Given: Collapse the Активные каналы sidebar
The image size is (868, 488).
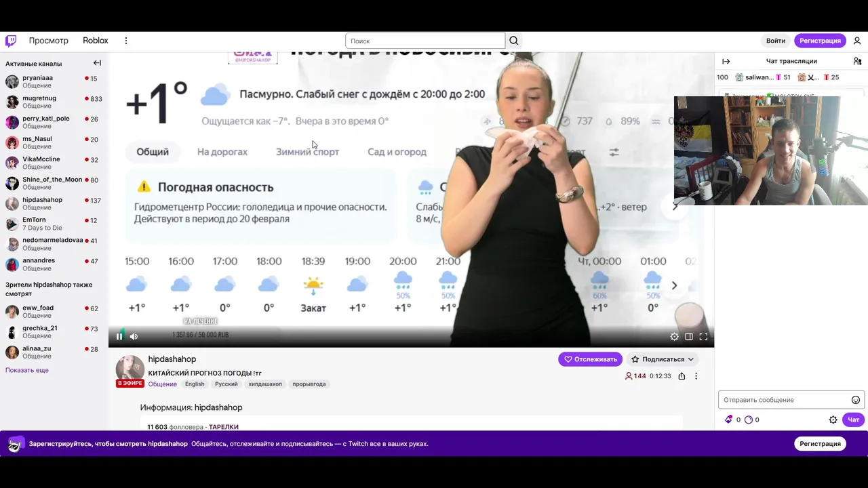Looking at the screenshot, I should coord(97,63).
